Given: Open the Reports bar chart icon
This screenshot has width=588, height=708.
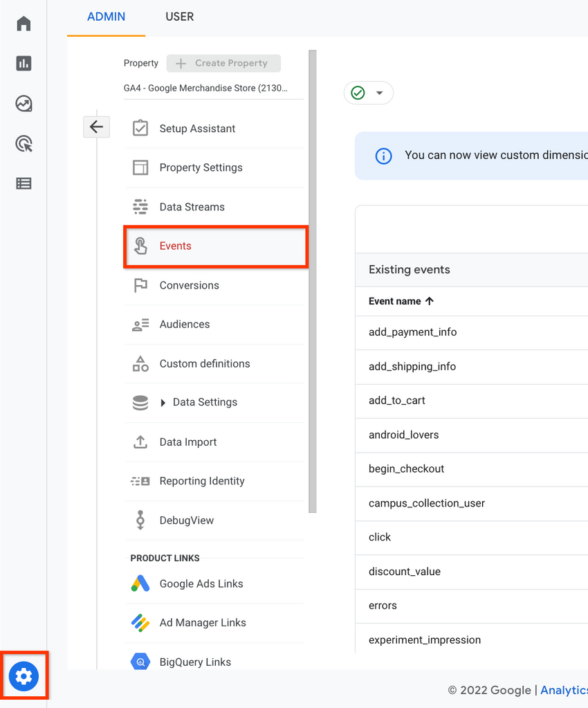Looking at the screenshot, I should point(24,63).
